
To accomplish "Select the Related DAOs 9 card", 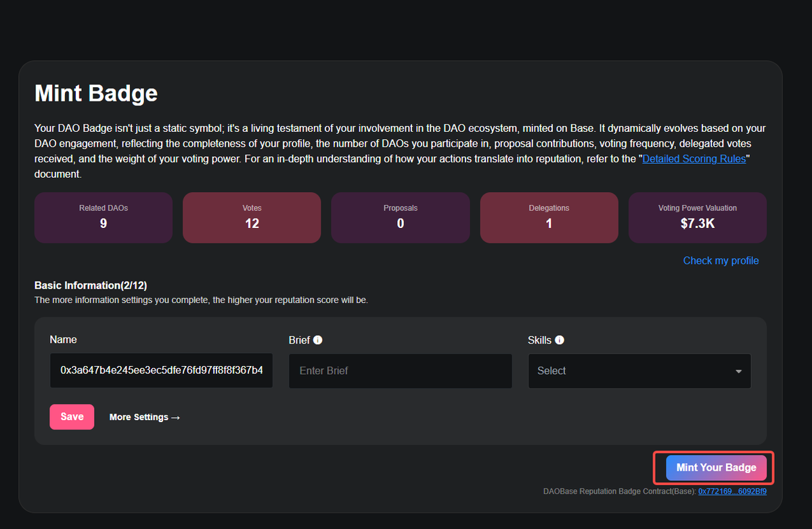I will (x=104, y=218).
